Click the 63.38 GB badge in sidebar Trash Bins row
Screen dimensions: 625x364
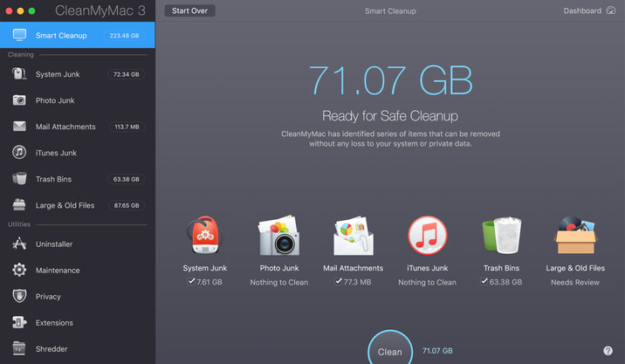pos(126,179)
